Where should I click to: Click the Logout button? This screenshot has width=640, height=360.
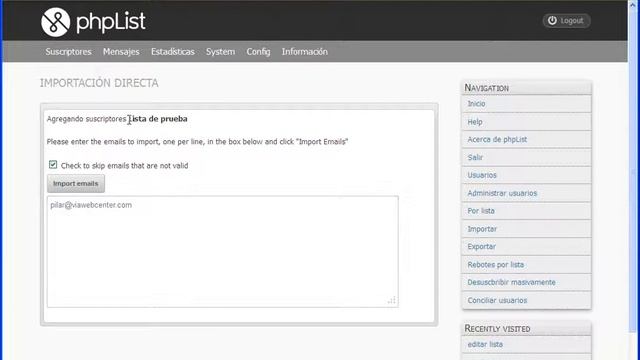coord(566,20)
